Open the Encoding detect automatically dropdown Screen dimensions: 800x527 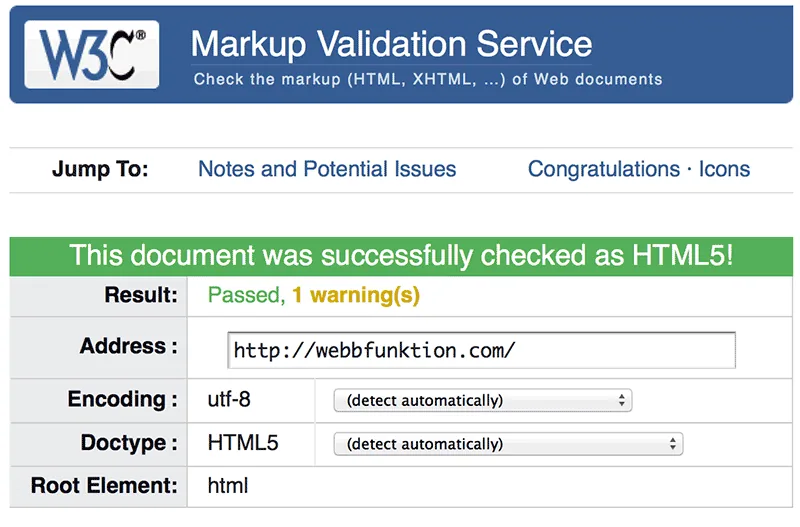tap(483, 400)
